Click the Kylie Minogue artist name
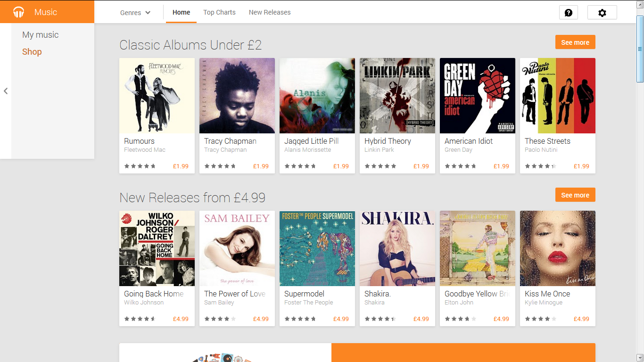This screenshot has height=362, width=644. (544, 303)
